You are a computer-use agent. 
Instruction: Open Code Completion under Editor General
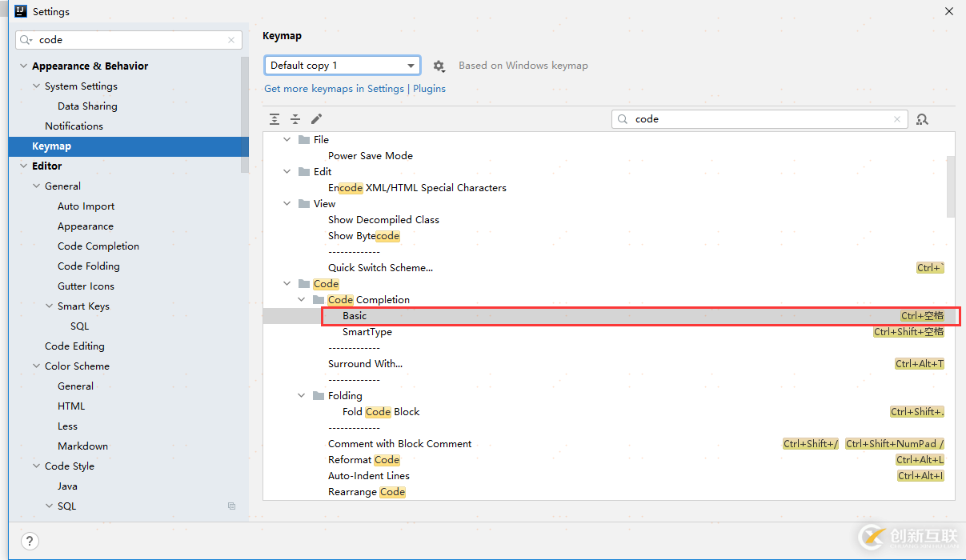(98, 246)
